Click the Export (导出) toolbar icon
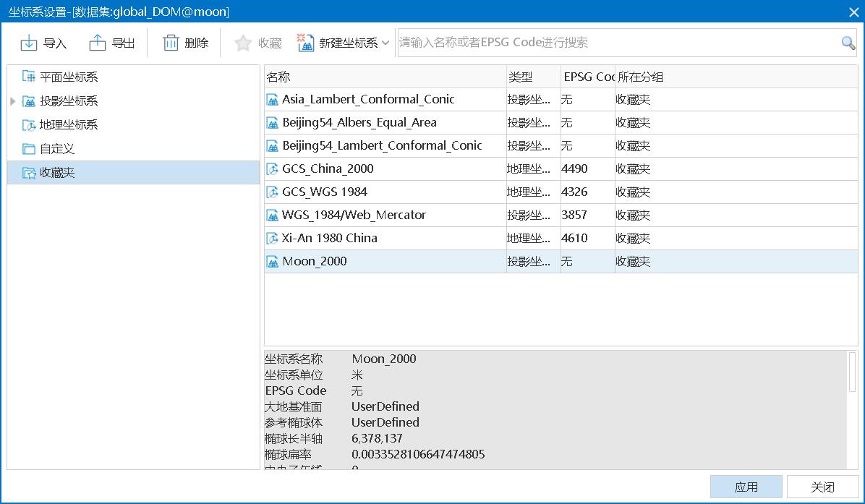This screenshot has width=865, height=504. [x=98, y=43]
